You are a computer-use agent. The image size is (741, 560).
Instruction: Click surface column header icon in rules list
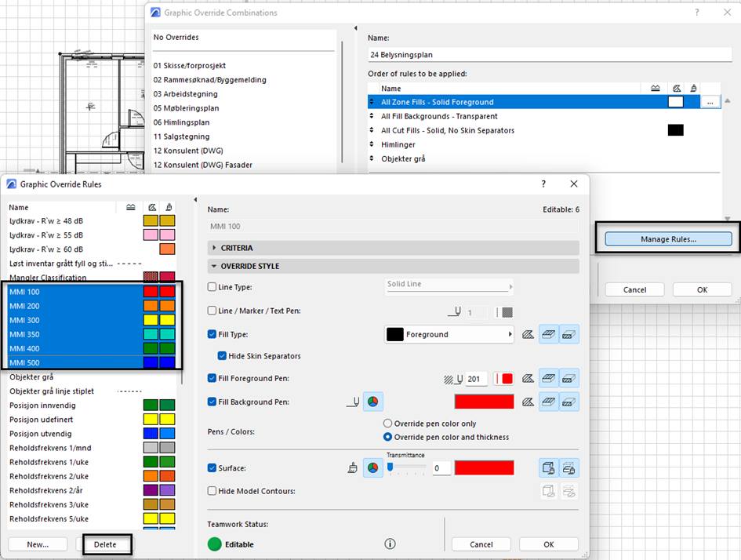point(169,207)
